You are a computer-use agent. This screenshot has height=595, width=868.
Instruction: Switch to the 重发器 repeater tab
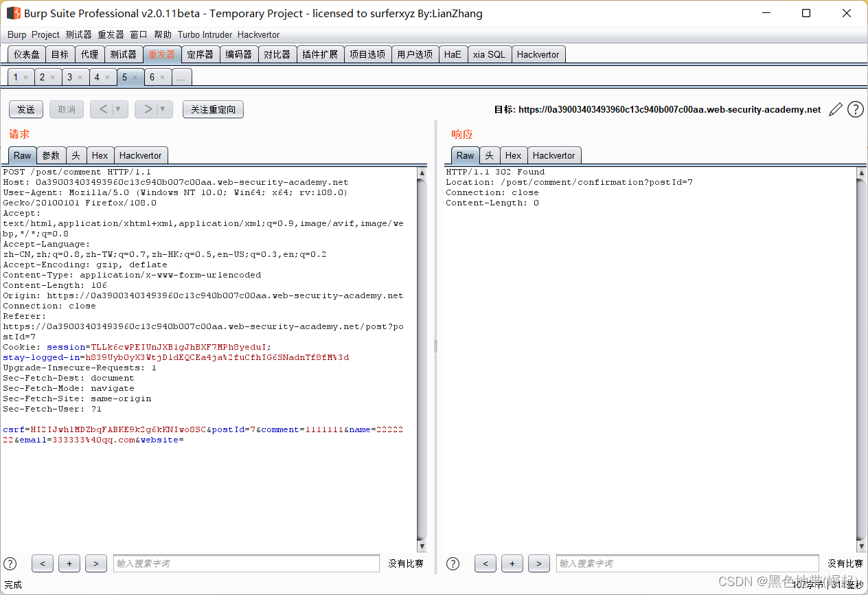162,54
